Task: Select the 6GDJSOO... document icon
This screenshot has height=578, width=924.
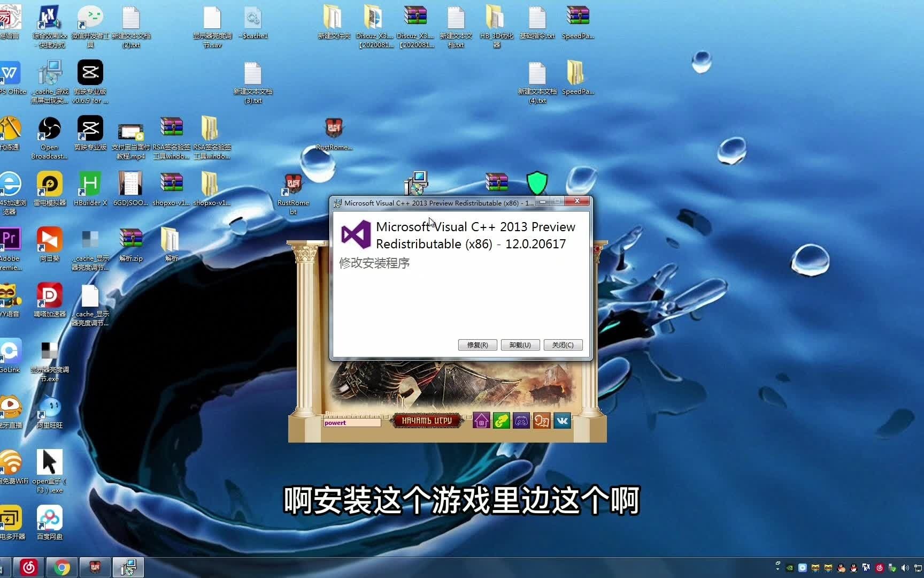Action: coord(130,189)
